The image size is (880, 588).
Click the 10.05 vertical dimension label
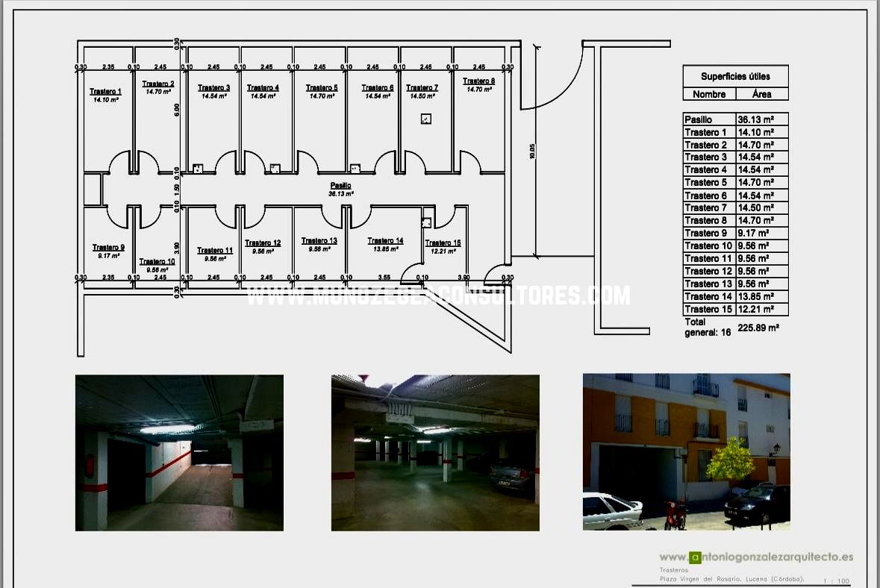pyautogui.click(x=531, y=151)
